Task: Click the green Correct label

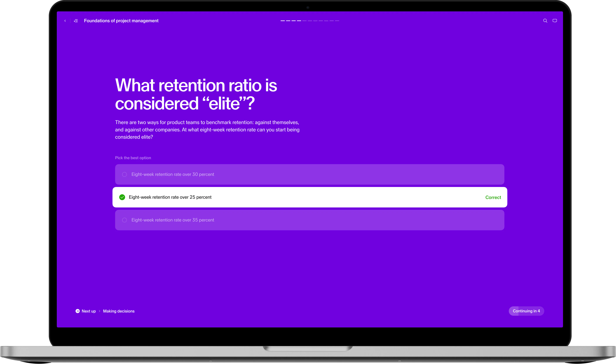Action: tap(493, 198)
